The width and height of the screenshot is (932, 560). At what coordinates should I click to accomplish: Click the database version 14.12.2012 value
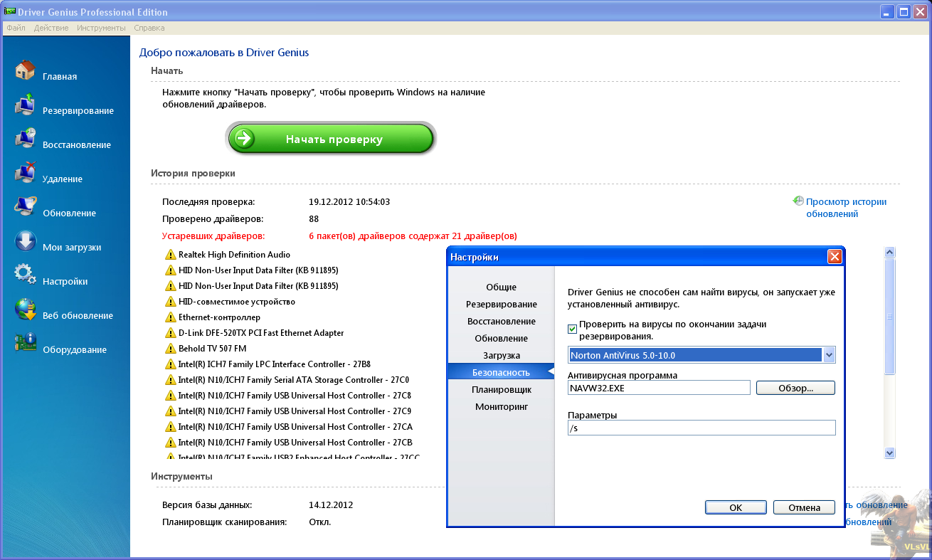pyautogui.click(x=331, y=504)
